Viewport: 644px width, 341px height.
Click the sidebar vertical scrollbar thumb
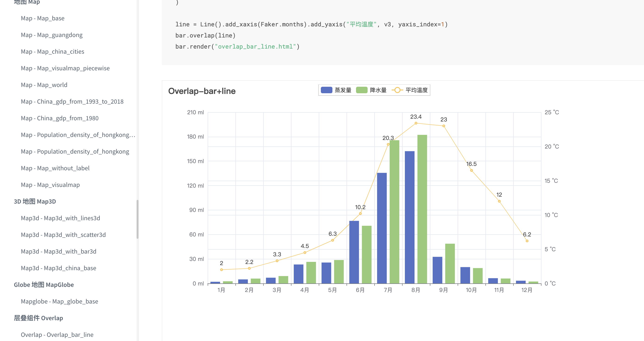pos(137,219)
